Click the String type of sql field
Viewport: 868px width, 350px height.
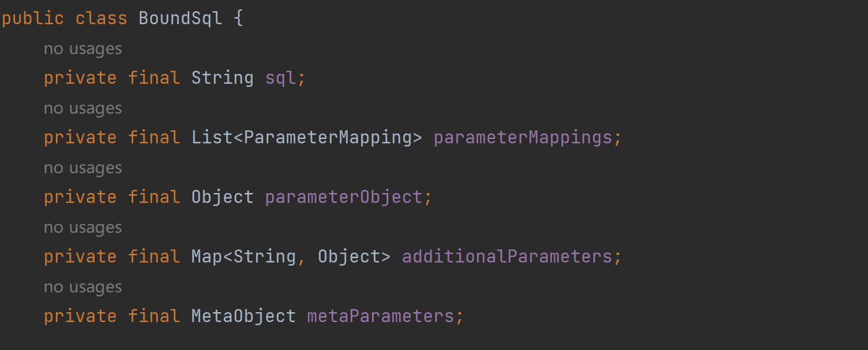point(223,78)
